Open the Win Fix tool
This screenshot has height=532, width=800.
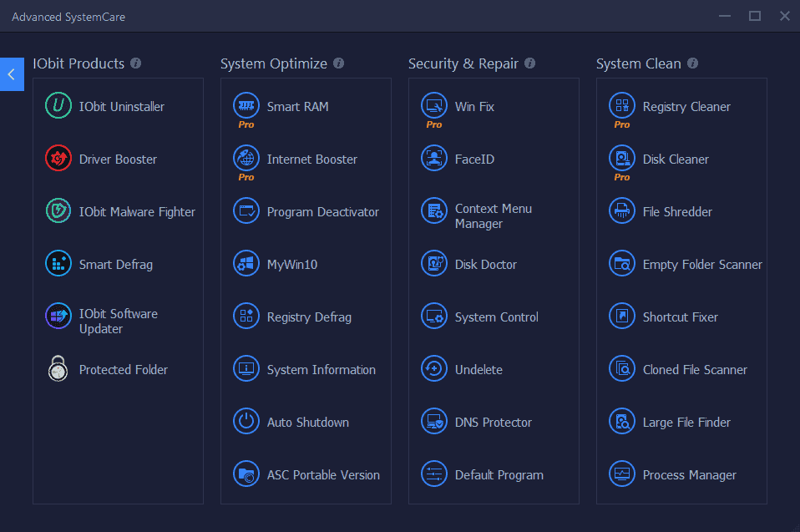tap(470, 106)
